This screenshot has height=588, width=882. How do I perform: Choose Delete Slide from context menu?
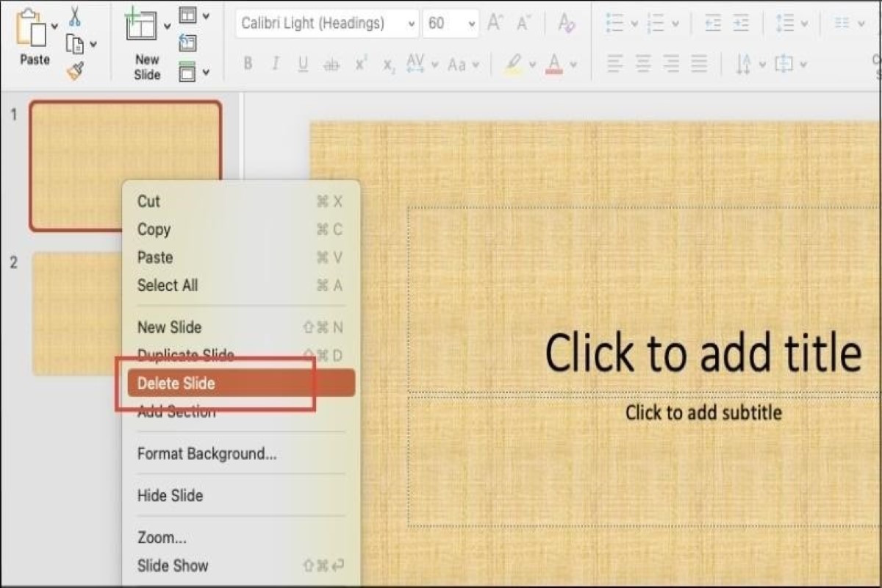tap(241, 383)
